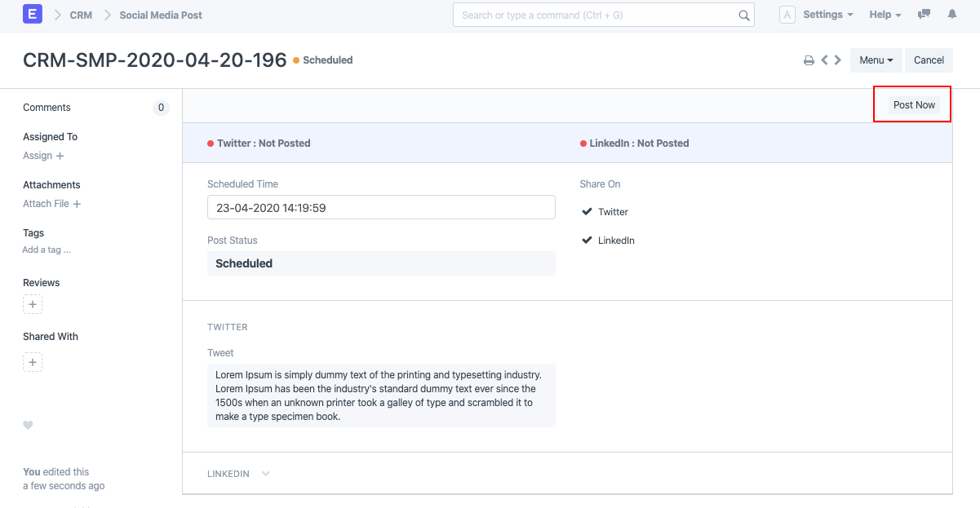Go to next document arrow
Image resolution: width=980 pixels, height=508 pixels.
837,60
